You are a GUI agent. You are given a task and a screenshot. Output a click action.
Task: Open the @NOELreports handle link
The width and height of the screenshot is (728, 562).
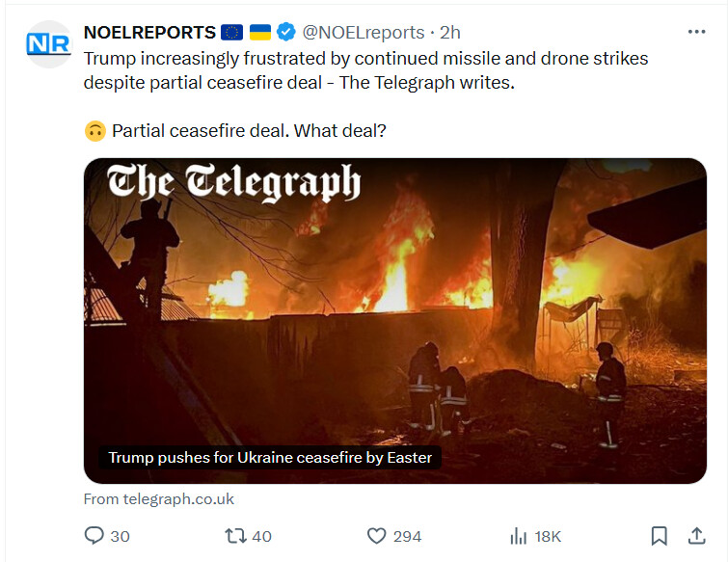(x=364, y=33)
